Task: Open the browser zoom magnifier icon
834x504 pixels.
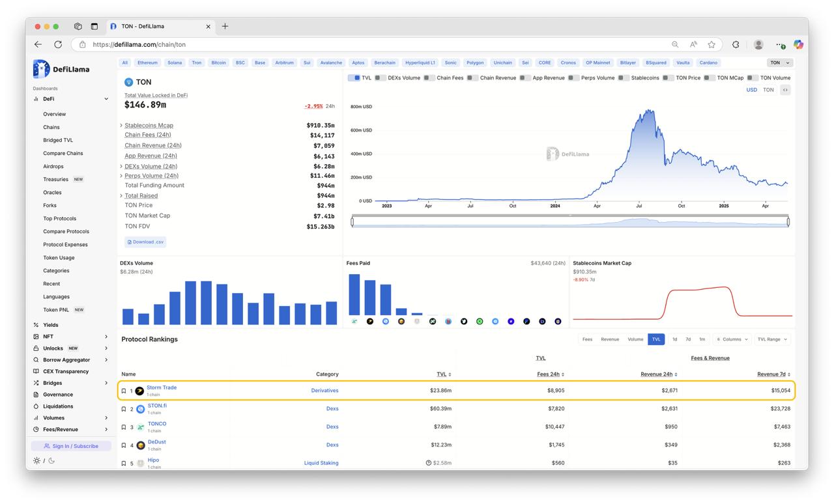Action: 675,44
